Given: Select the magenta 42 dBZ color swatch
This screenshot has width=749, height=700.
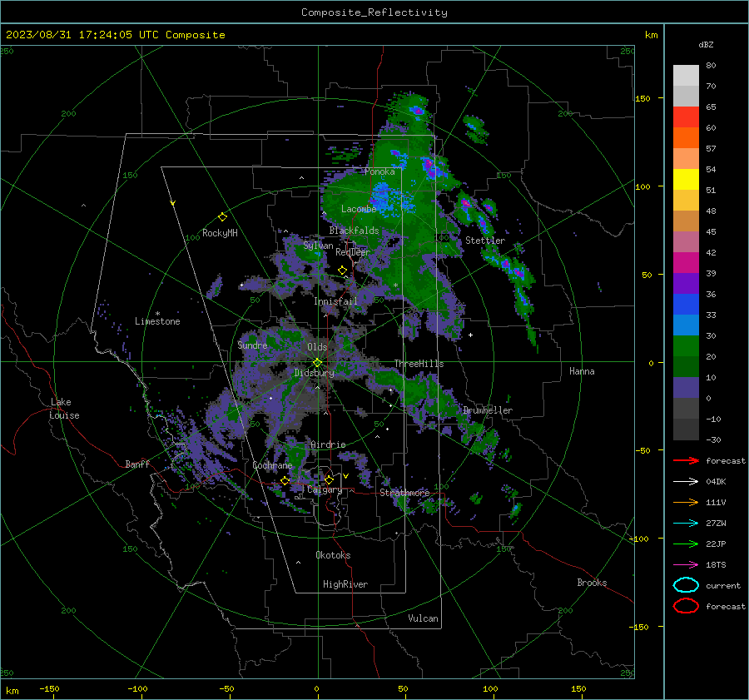Looking at the screenshot, I should point(686,262).
